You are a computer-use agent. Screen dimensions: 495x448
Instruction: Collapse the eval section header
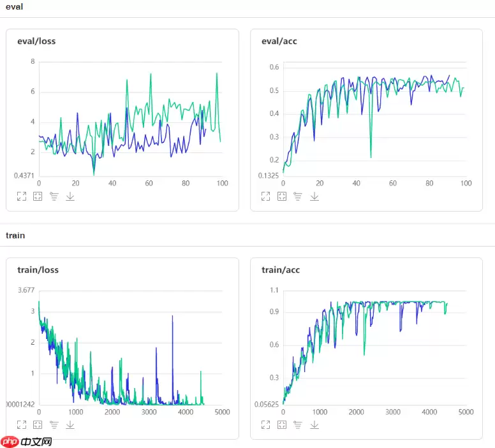(x=14, y=7)
